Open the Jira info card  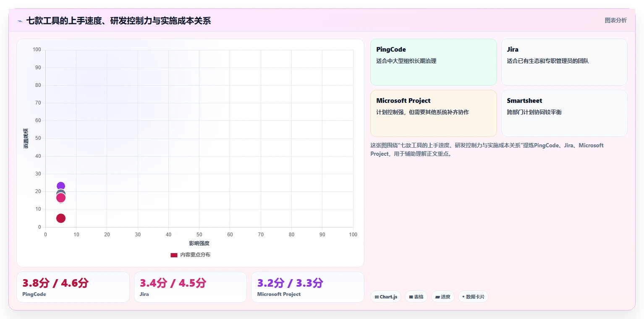click(x=564, y=62)
